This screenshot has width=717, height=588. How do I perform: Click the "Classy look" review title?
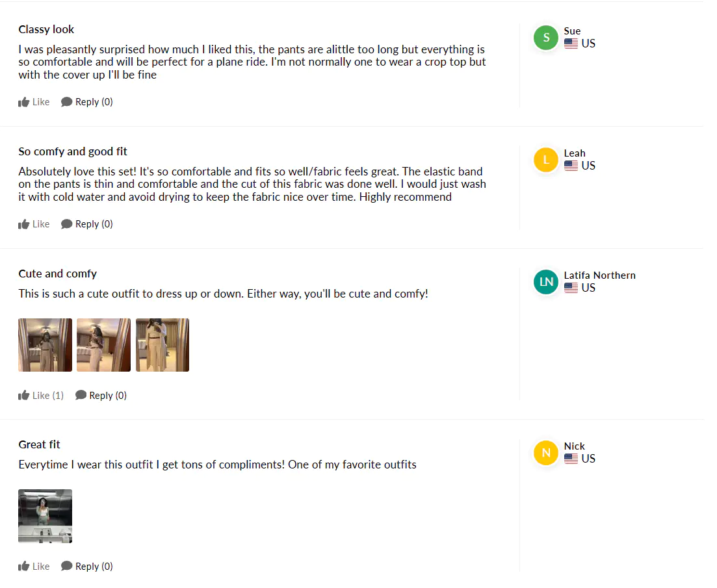[46, 29]
